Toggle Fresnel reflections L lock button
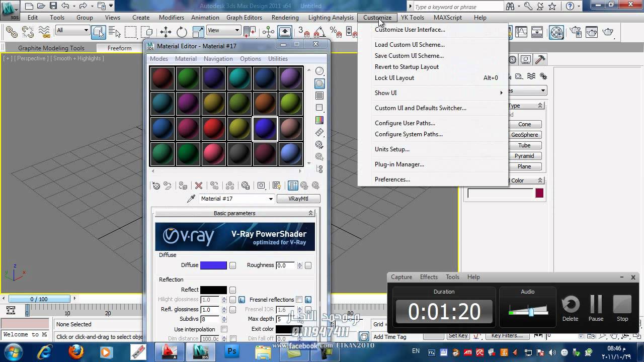644x362 pixels. coord(308,300)
